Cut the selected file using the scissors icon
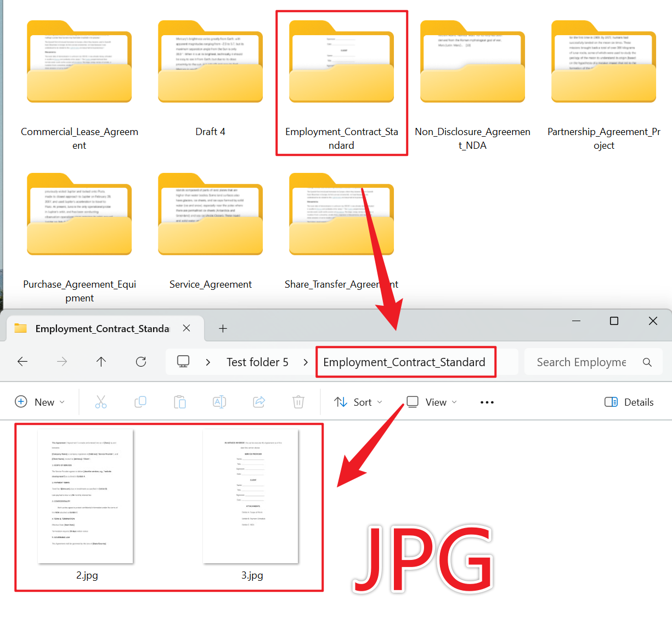This screenshot has height=628, width=672. [101, 401]
